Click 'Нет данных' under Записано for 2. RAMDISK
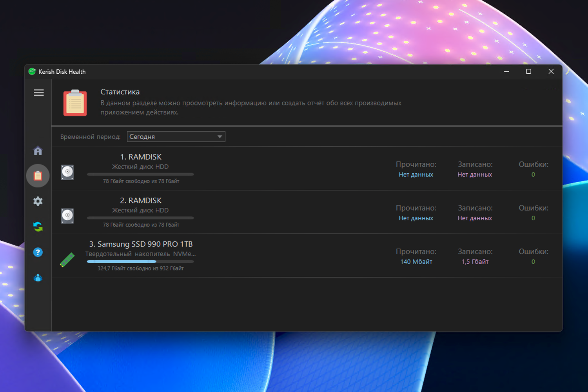 (x=475, y=218)
